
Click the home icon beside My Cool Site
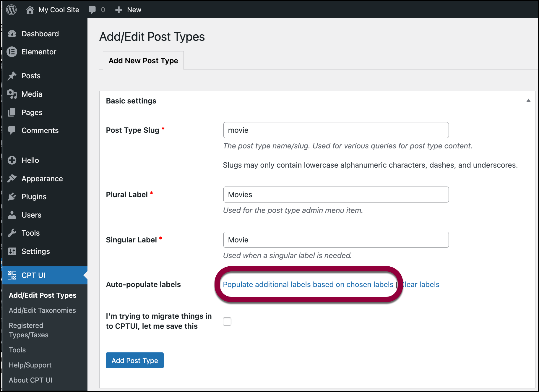(x=30, y=10)
